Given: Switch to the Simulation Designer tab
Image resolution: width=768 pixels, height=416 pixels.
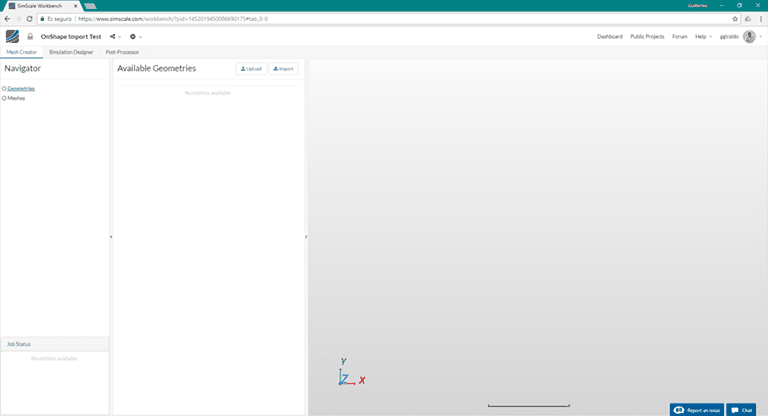Looking at the screenshot, I should [71, 51].
